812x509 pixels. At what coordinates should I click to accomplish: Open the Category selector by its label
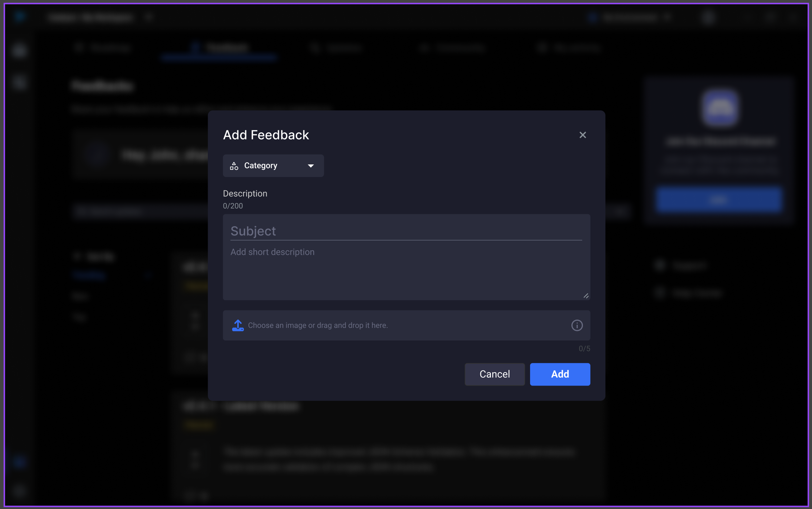point(260,166)
